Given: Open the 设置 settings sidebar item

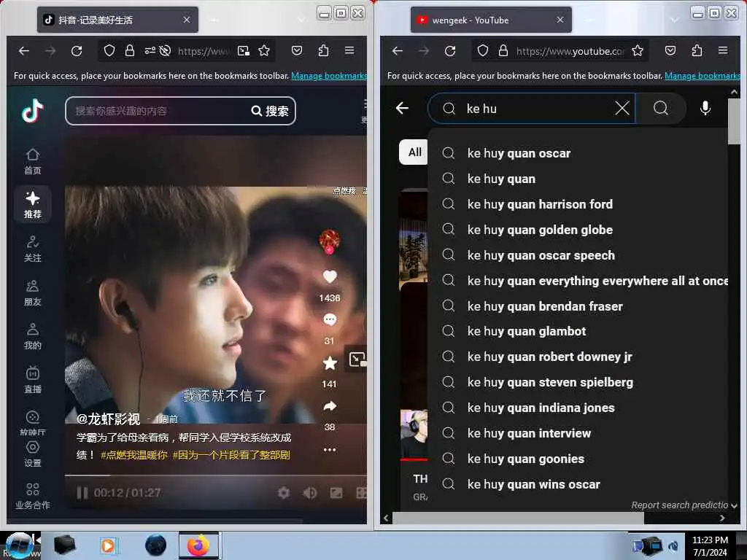Looking at the screenshot, I should 32,454.
